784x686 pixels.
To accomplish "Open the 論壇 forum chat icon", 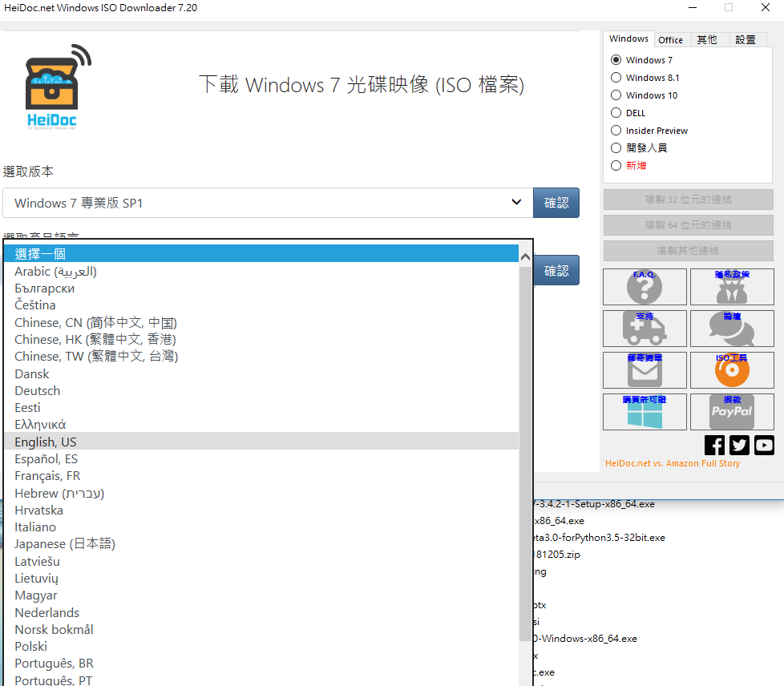I will pyautogui.click(x=732, y=328).
